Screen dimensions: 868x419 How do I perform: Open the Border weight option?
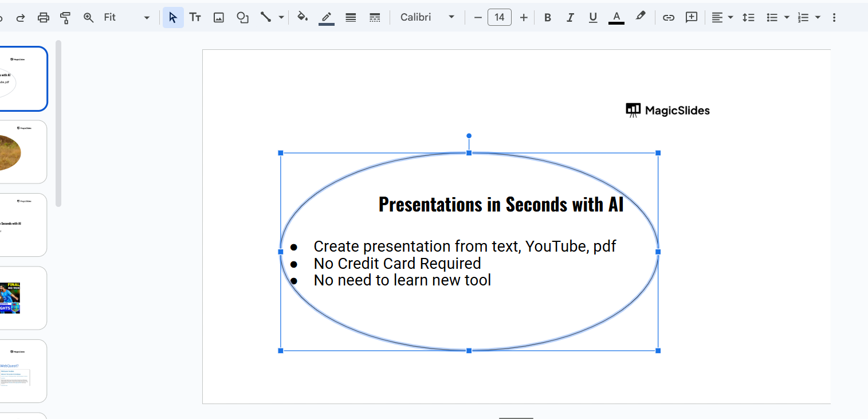click(x=351, y=18)
